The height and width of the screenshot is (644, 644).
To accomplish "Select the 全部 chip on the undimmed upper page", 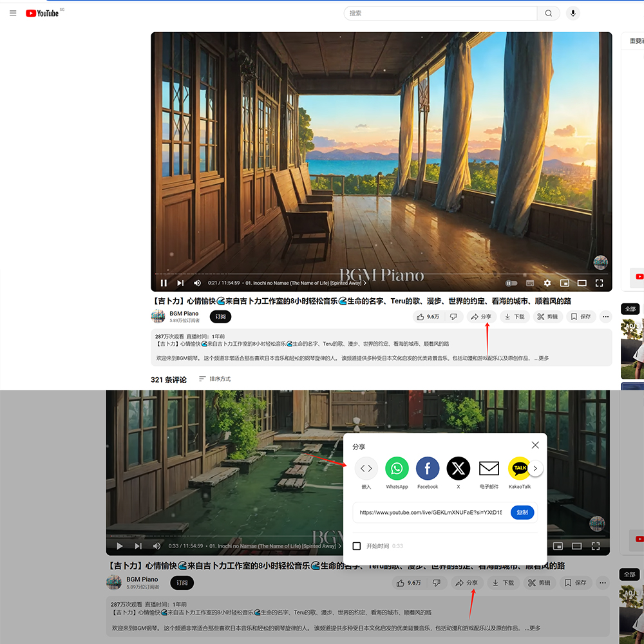I will [x=630, y=309].
